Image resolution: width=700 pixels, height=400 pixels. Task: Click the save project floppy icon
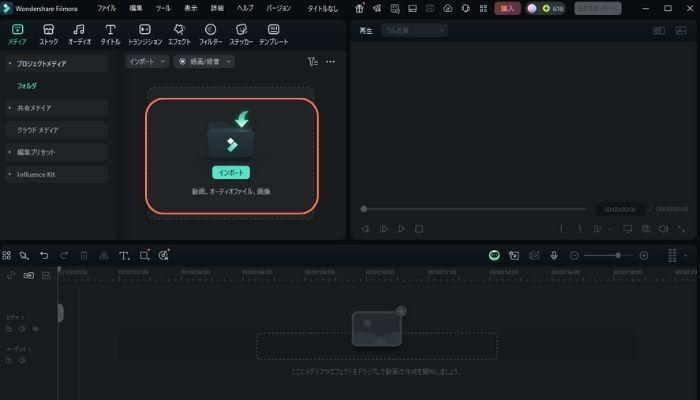click(x=430, y=8)
